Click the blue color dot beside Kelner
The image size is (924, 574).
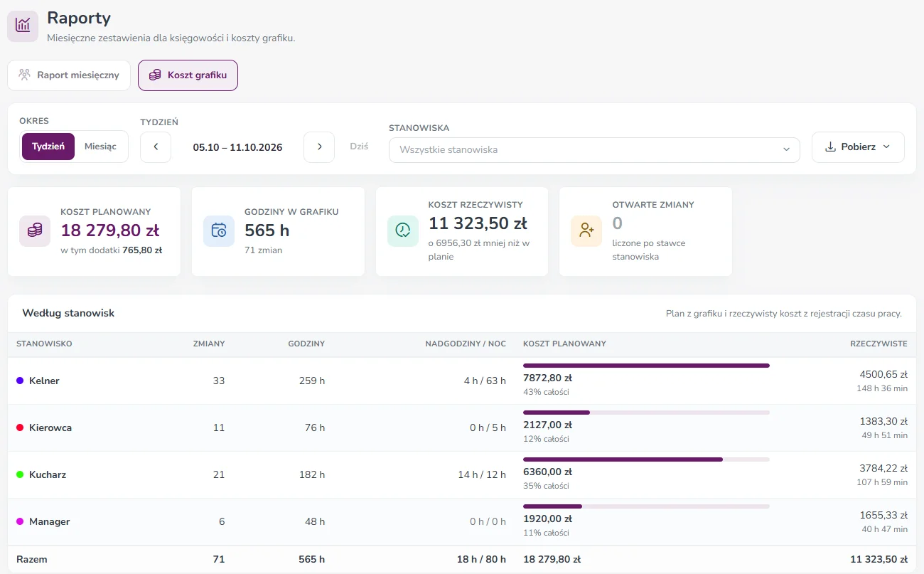[x=20, y=381]
